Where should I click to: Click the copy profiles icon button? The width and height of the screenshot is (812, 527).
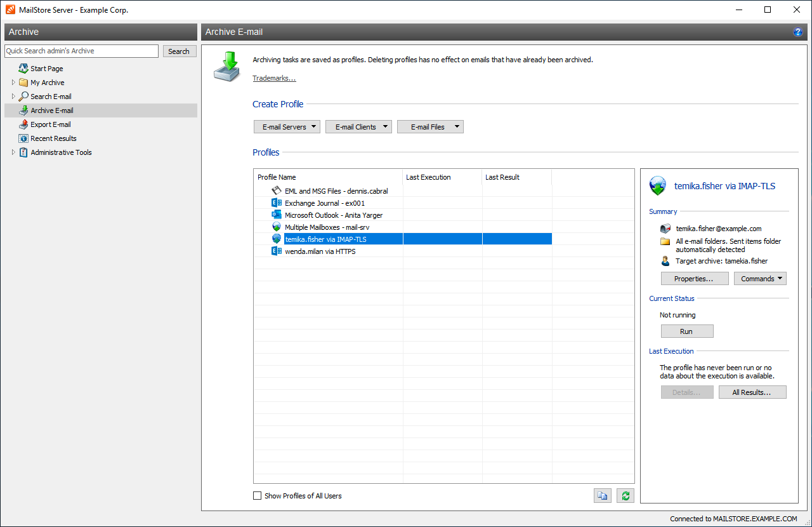[602, 496]
